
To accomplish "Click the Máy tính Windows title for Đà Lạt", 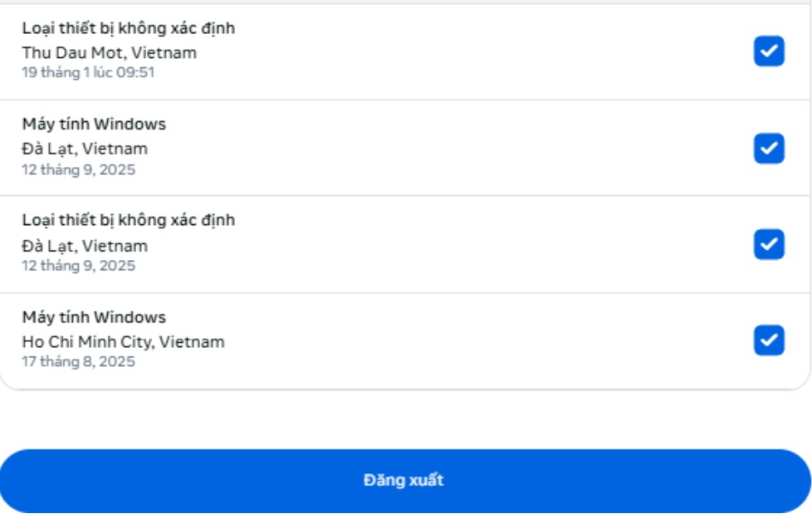I will click(x=94, y=125).
